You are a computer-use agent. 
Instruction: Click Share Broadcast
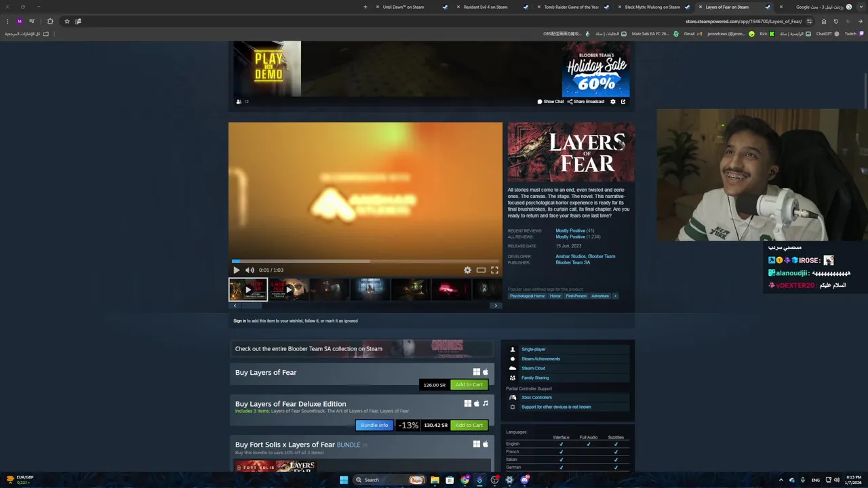[x=586, y=102]
